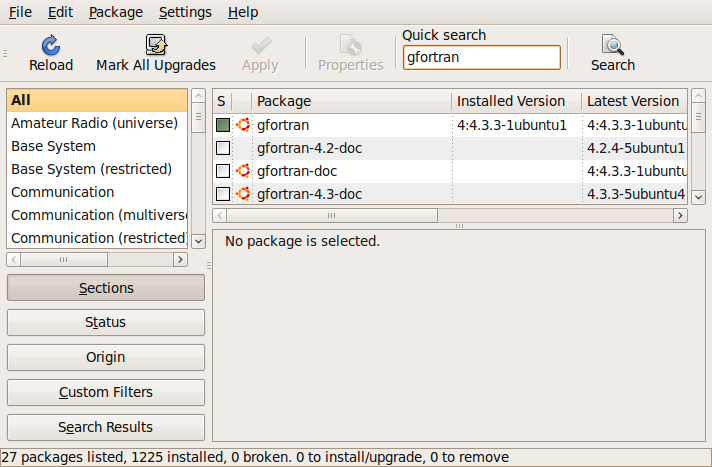Tick the gfortran-4.3-doc status checkbox
This screenshot has height=467, width=712.
[x=223, y=194]
